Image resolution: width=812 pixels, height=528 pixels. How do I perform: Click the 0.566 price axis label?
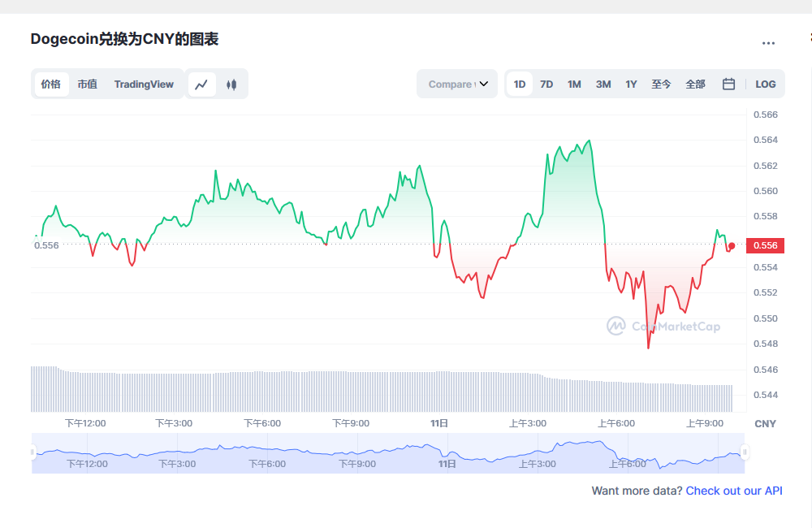(766, 115)
